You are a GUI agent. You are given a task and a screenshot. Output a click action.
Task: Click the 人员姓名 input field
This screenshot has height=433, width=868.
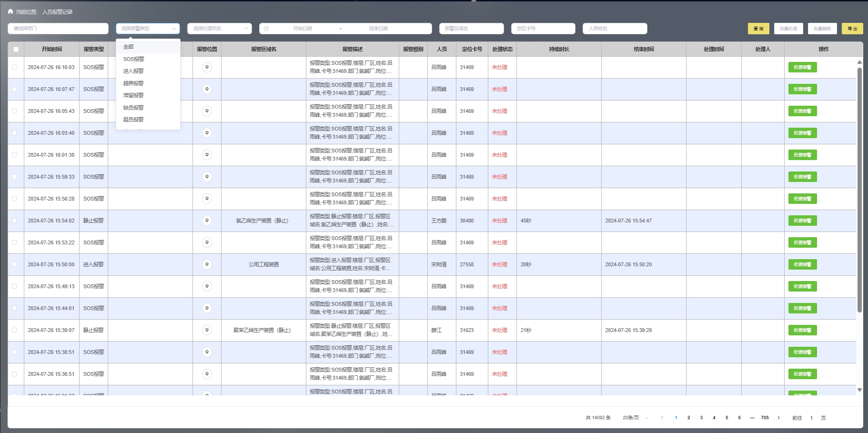pyautogui.click(x=615, y=29)
